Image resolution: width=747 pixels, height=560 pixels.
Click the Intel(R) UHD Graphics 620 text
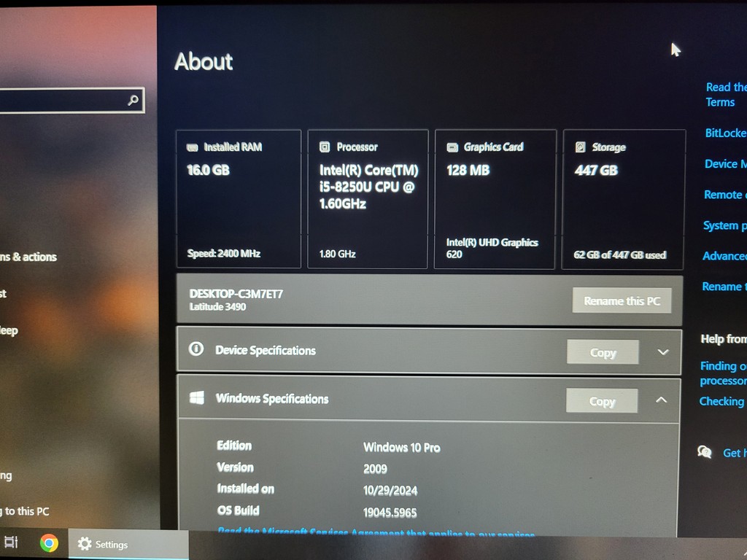pyautogui.click(x=492, y=248)
